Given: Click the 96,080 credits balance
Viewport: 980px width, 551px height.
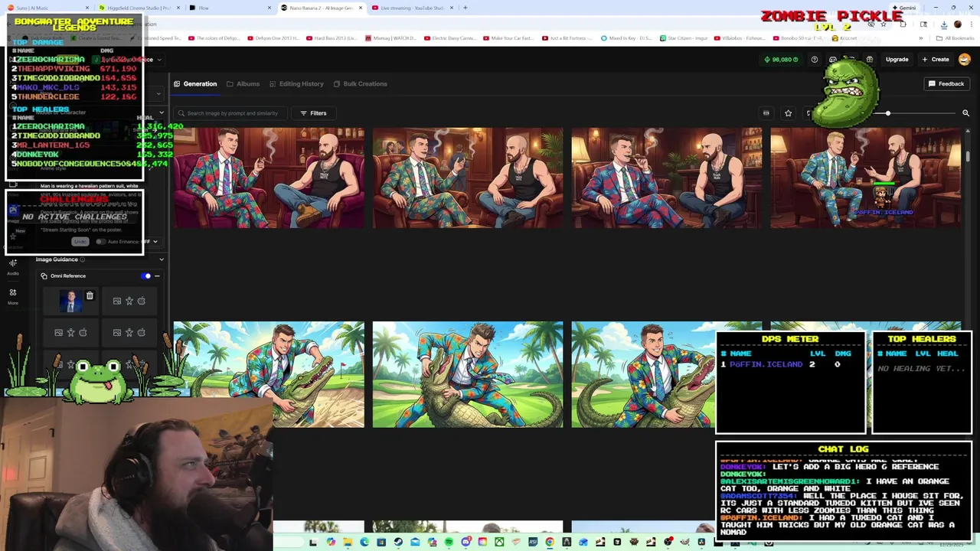Looking at the screenshot, I should pyautogui.click(x=782, y=59).
